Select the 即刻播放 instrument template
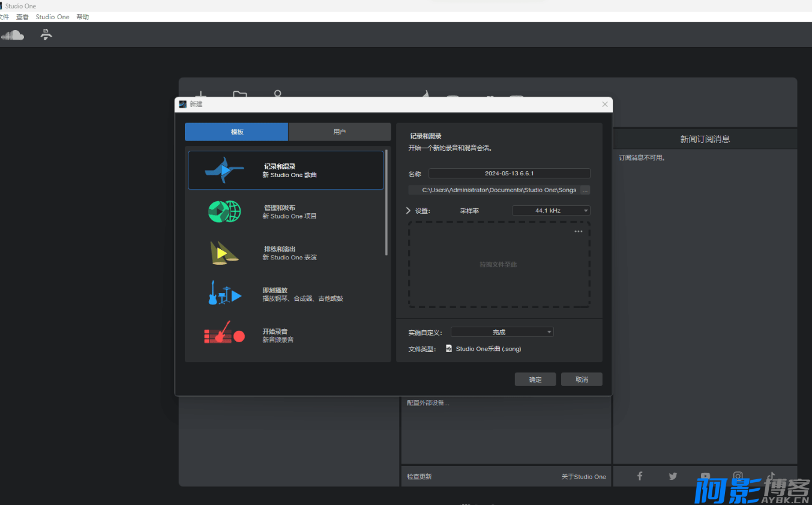This screenshot has width=812, height=505. [286, 294]
